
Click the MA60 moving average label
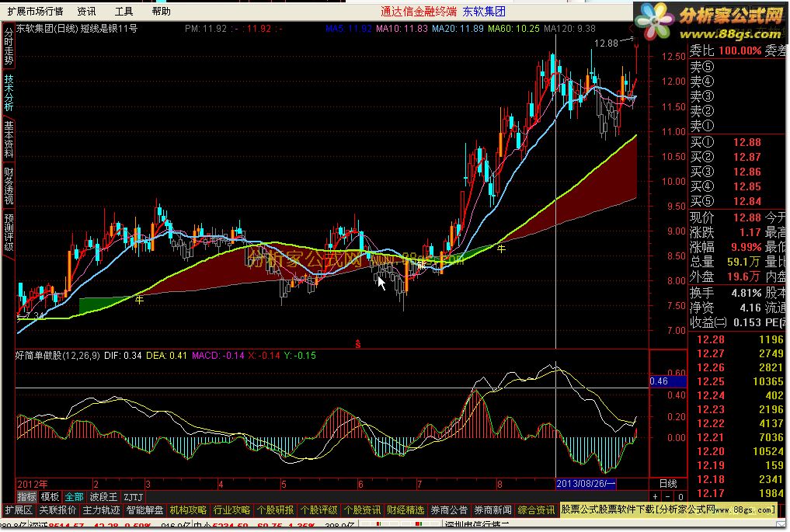click(513, 29)
